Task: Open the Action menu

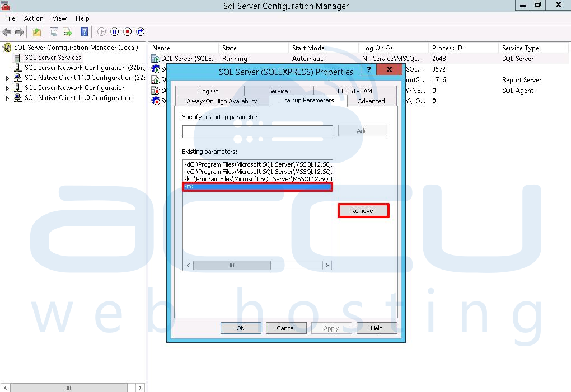Action: point(34,18)
